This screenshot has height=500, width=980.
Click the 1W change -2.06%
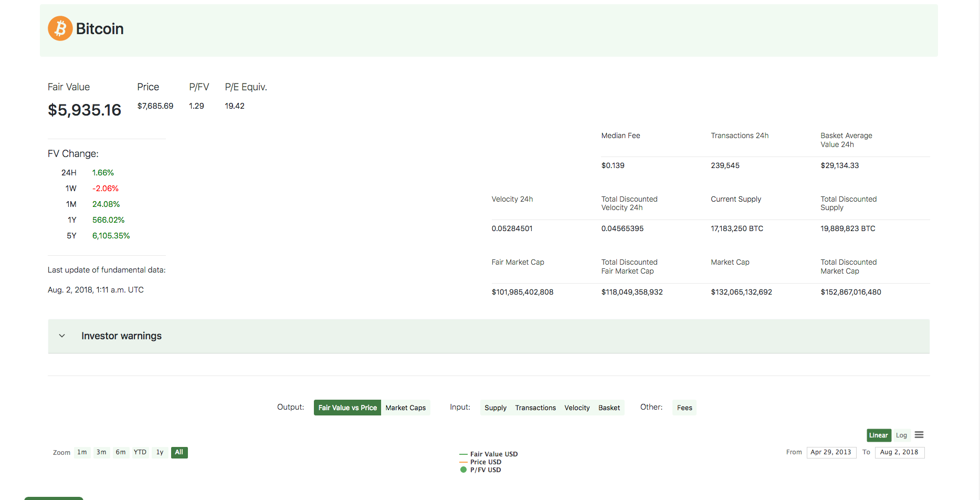(106, 189)
